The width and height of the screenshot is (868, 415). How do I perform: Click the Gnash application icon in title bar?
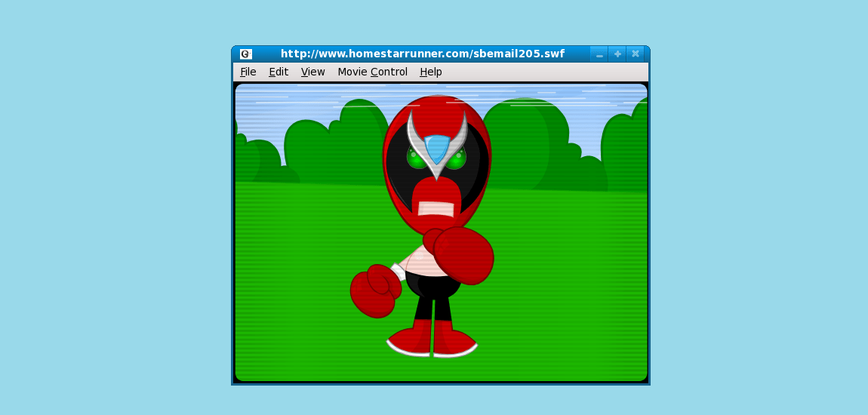coord(246,54)
